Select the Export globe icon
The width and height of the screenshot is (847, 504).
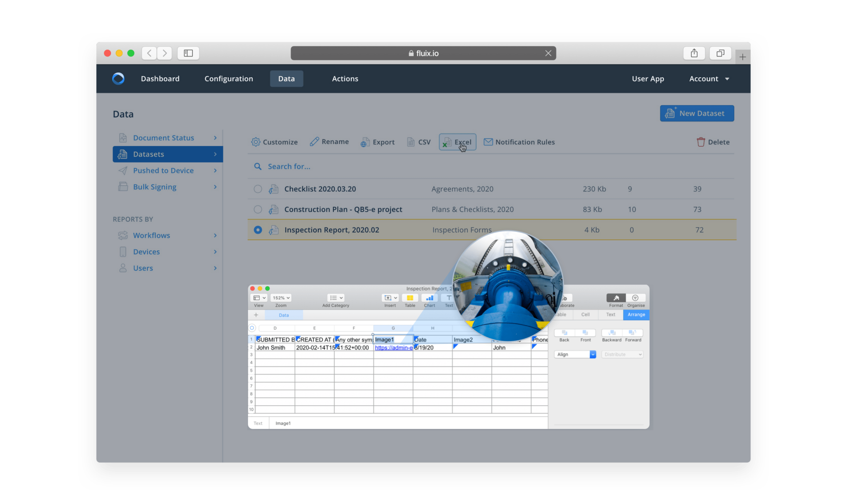tap(365, 142)
